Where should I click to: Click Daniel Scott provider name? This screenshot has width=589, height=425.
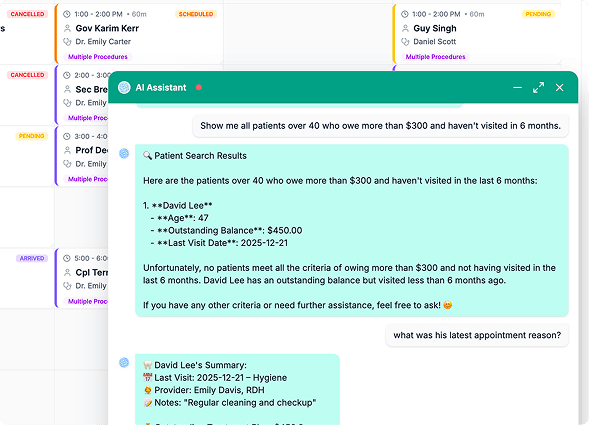click(x=435, y=42)
